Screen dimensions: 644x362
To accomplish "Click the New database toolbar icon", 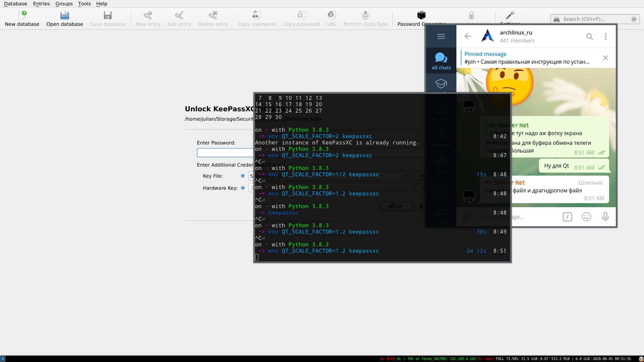I will (x=22, y=15).
